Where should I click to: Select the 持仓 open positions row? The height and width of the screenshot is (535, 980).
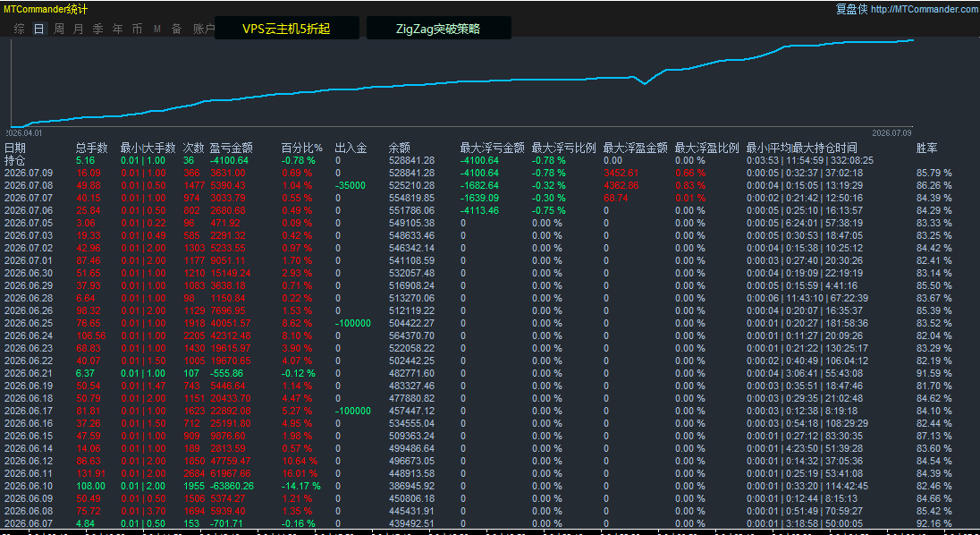pos(478,161)
